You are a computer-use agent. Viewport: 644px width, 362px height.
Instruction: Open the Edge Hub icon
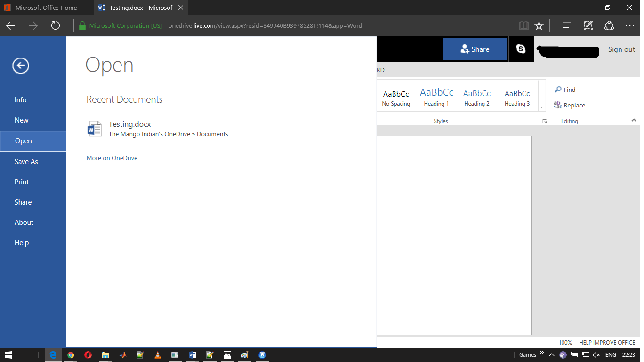point(567,25)
